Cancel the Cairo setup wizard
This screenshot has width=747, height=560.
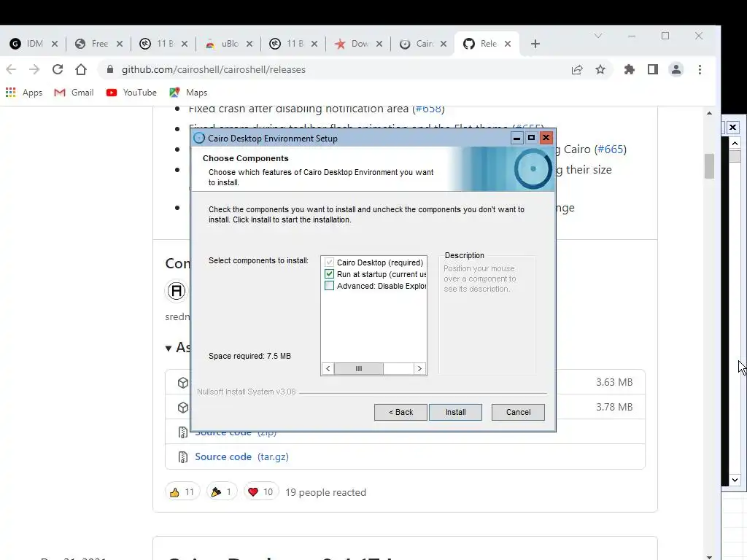(518, 412)
